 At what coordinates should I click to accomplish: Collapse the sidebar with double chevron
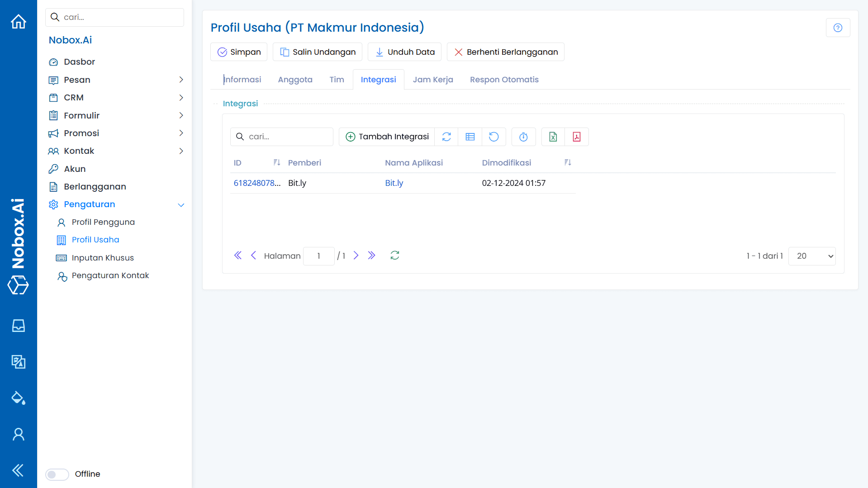coord(18,470)
